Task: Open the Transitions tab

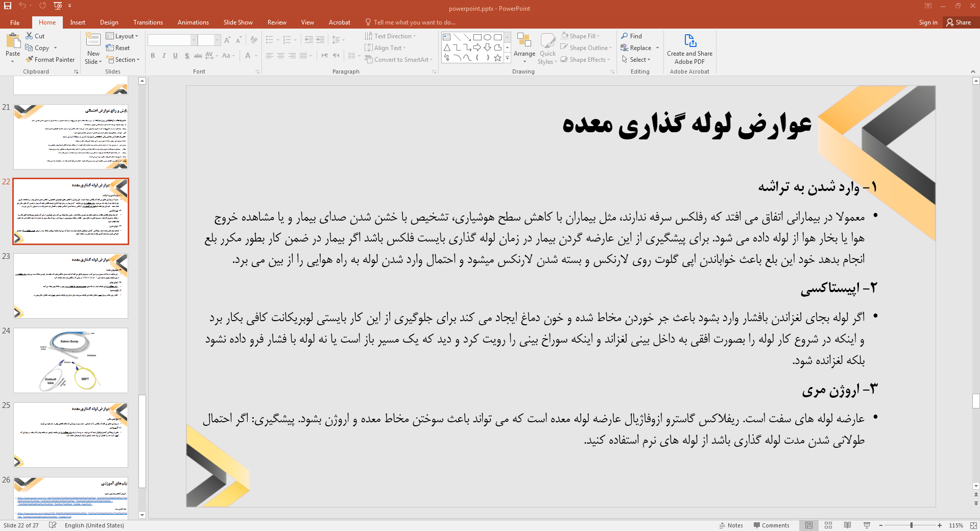Action: click(x=148, y=22)
